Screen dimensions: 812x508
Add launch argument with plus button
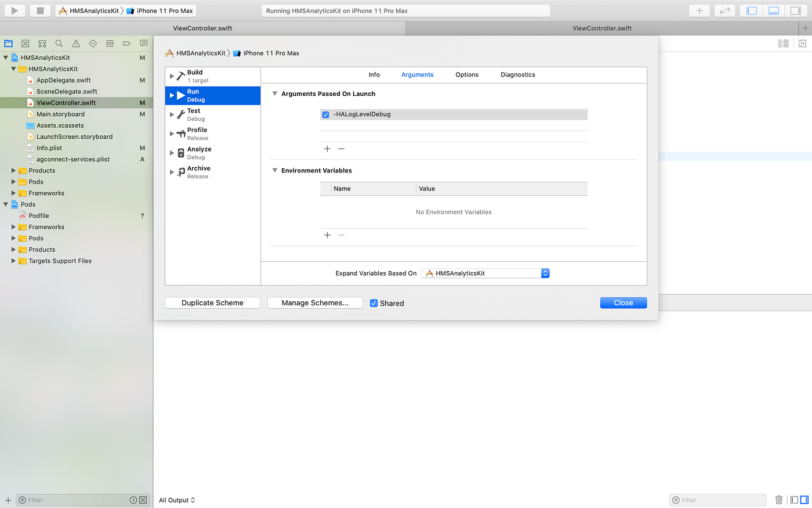[x=327, y=149]
